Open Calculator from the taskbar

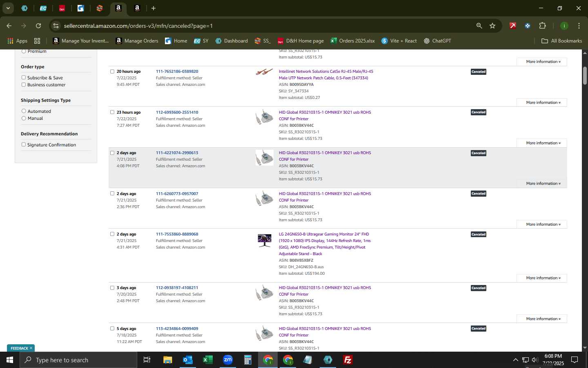click(x=248, y=360)
